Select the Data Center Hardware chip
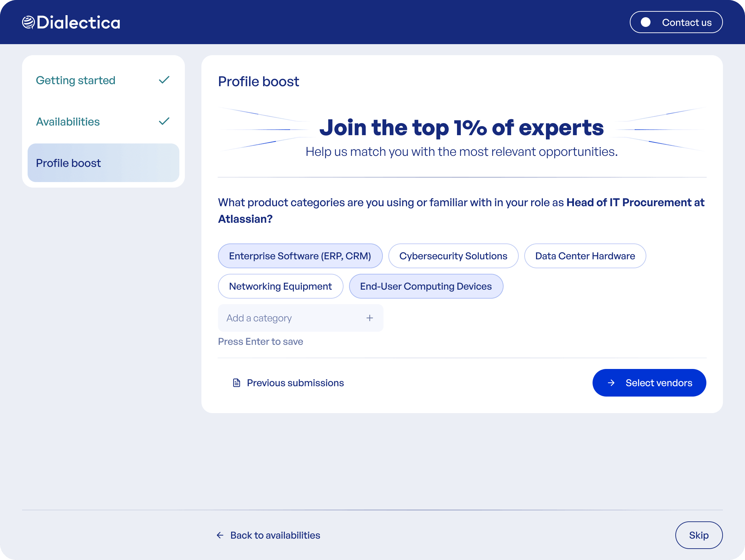Image resolution: width=745 pixels, height=560 pixels. click(x=585, y=256)
